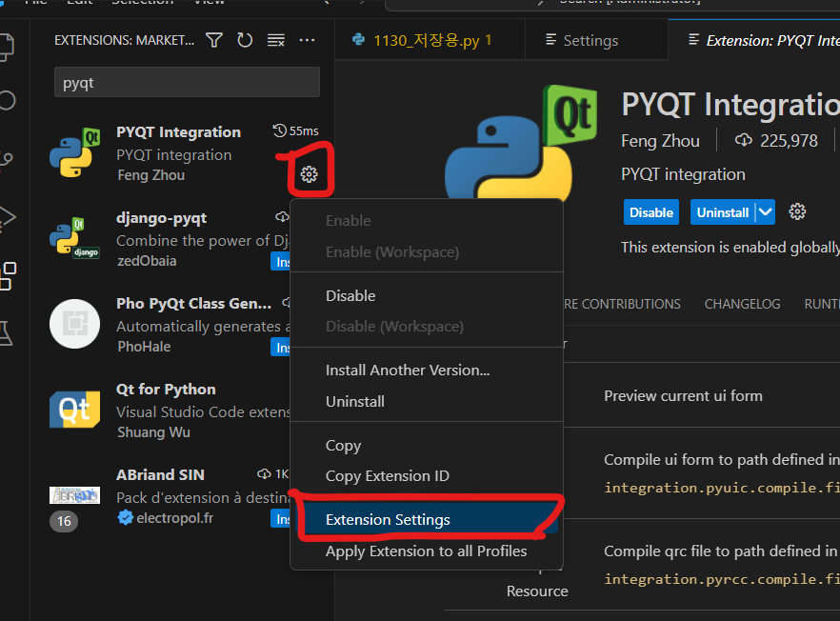Choose Copy in context menu
The image size is (840, 621).
[426, 445]
